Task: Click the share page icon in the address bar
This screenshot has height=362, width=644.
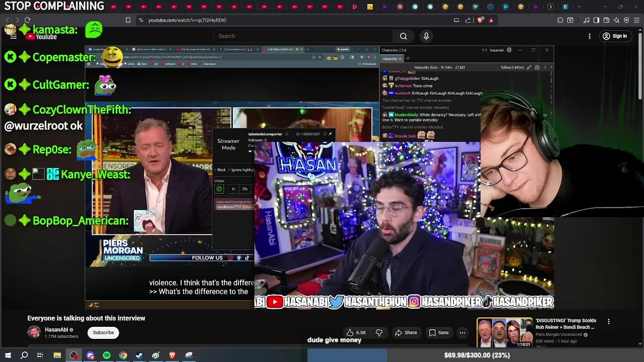Action: point(468,20)
